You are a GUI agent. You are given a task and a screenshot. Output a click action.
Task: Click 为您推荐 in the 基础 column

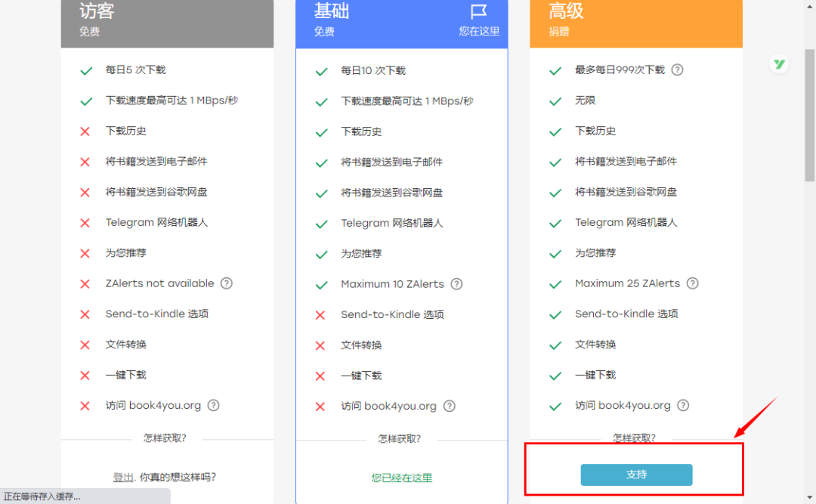[361, 254]
